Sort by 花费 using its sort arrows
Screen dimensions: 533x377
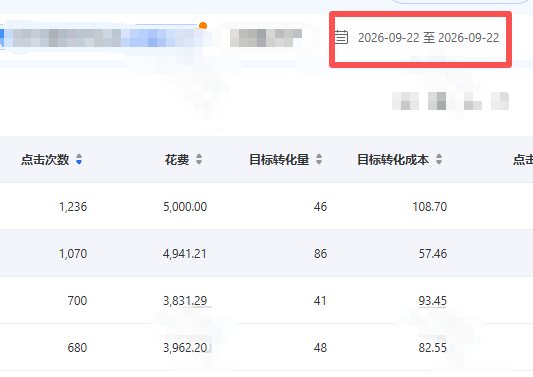click(x=199, y=159)
